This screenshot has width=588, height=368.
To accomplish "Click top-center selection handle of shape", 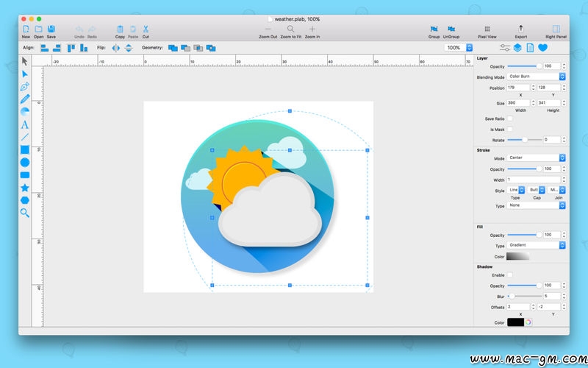I will tap(290, 150).
